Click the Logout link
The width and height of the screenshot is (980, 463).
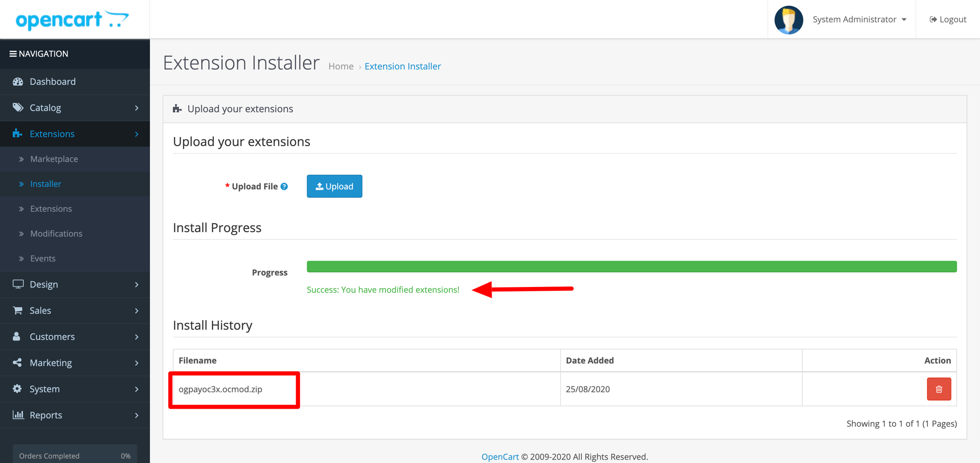pyautogui.click(x=948, y=20)
